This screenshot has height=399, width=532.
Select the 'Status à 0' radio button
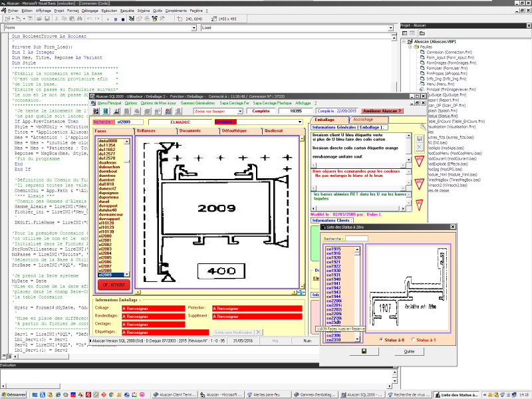pos(381,340)
